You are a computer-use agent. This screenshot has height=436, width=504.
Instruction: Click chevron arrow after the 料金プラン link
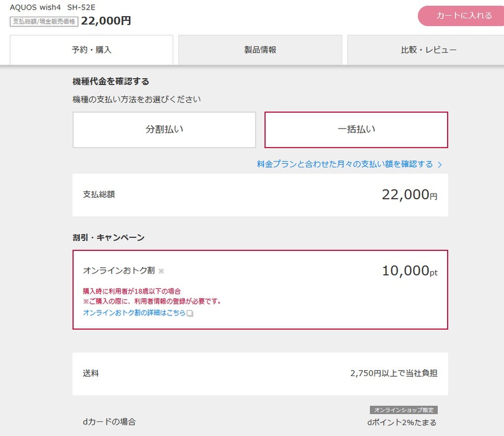(440, 165)
